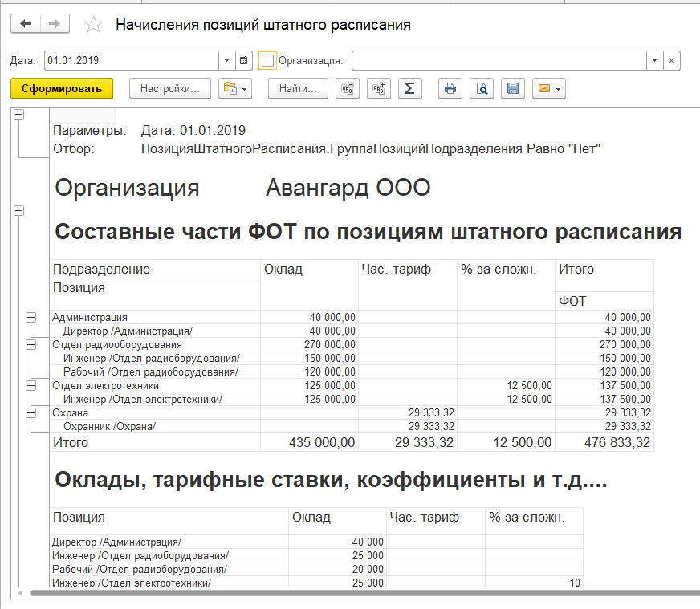The image size is (700, 609).
Task: Open the calendar picker for date field
Action: 245,60
